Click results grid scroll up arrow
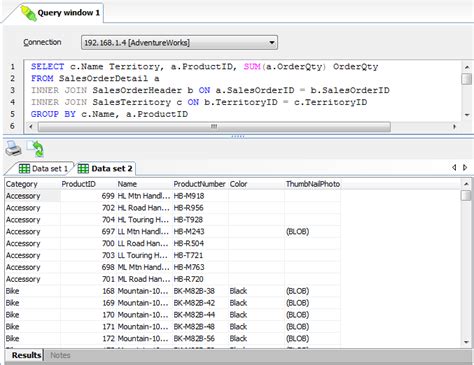This screenshot has width=474, height=365. pos(466,184)
